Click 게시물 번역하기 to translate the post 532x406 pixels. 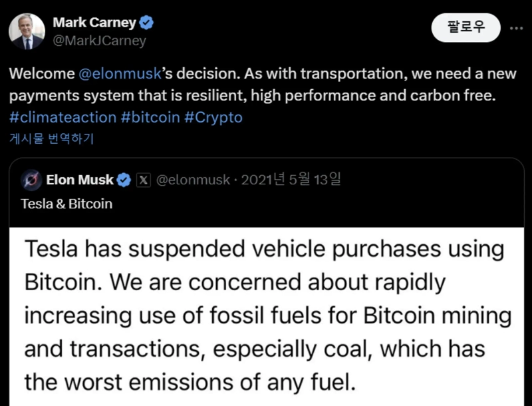(x=52, y=138)
